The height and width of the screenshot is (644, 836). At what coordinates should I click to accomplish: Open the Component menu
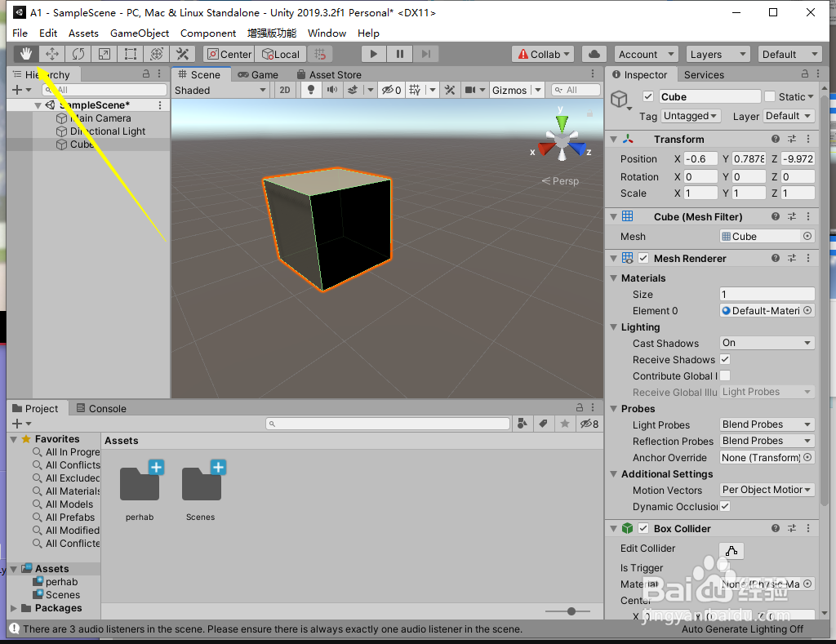(208, 33)
